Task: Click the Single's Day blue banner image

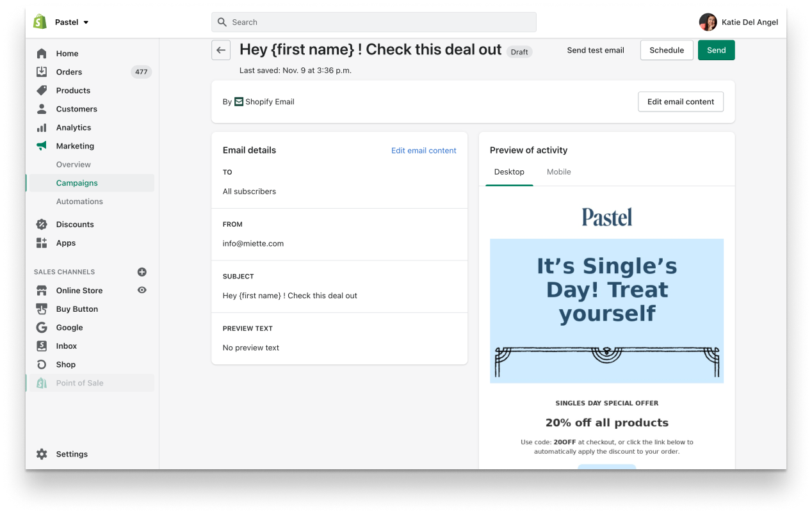Action: click(x=607, y=311)
